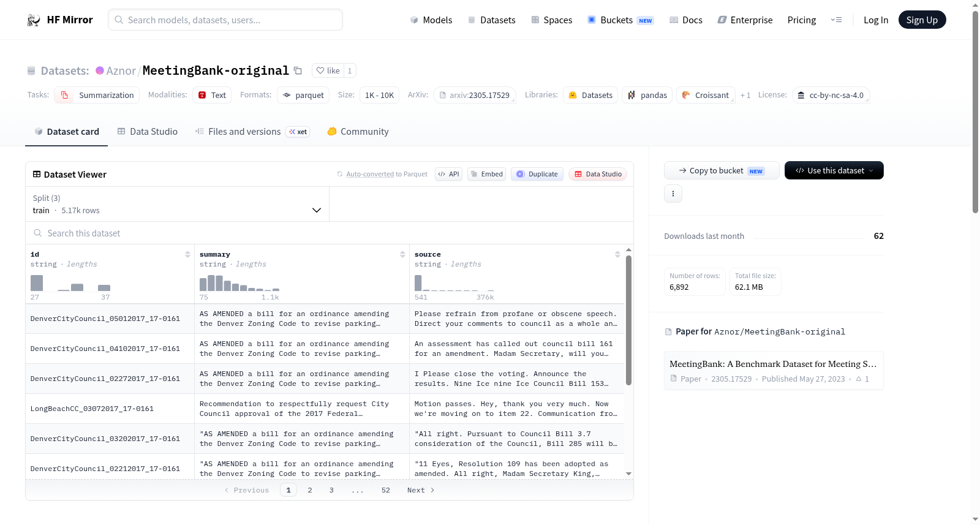Expand the Split train dropdown
Image resolution: width=980 pixels, height=525 pixels.
pyautogui.click(x=177, y=204)
